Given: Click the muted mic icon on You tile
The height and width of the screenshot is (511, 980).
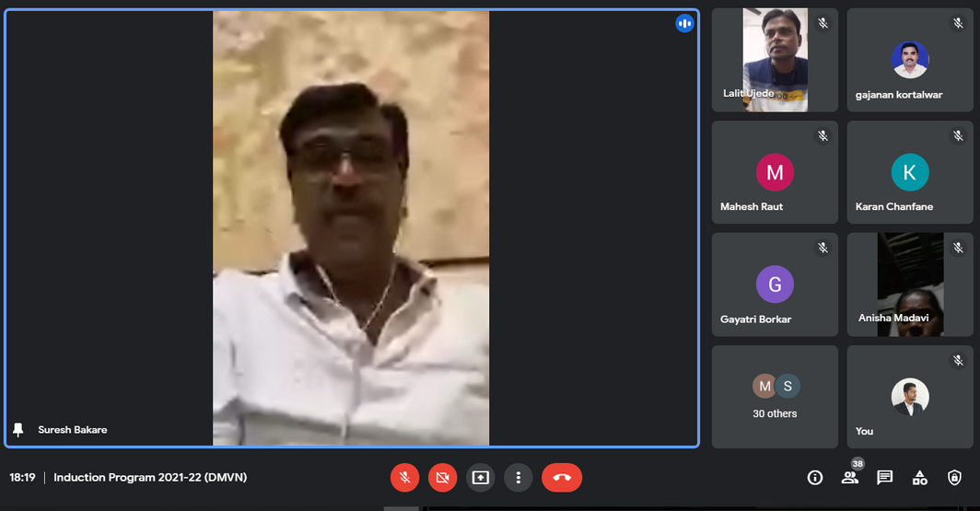Looking at the screenshot, I should (x=958, y=360).
